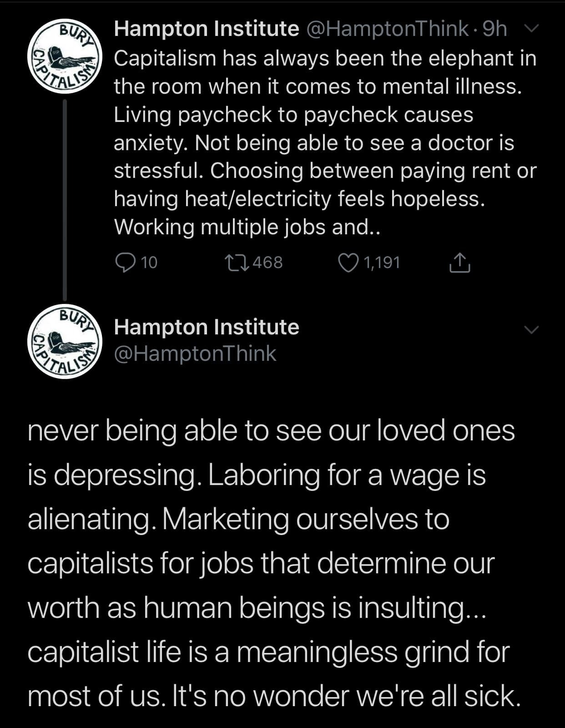Screen dimensions: 565x728
Task: Like the tweet with the heart icon
Action: [x=348, y=263]
